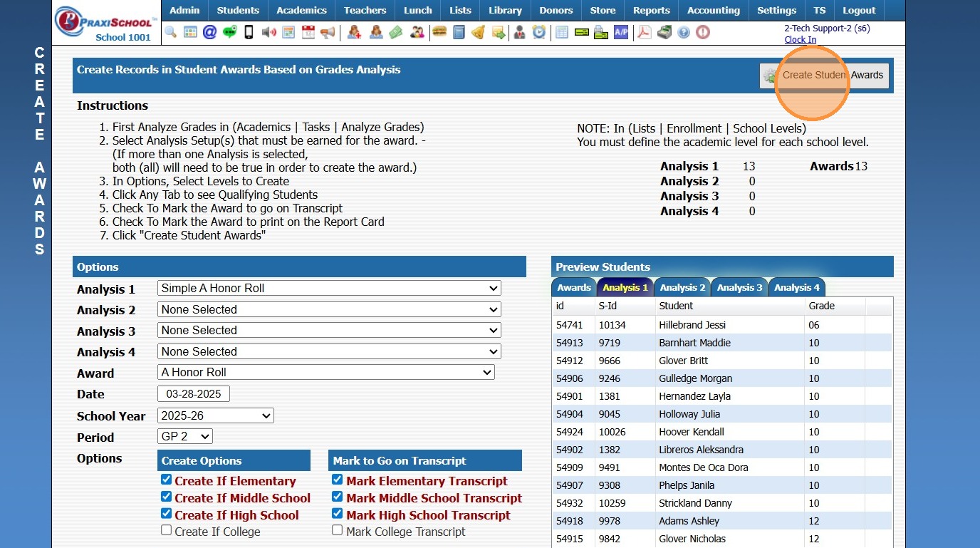Click the alarm clock icon
The width and height of the screenshot is (980, 548).
pos(539,32)
